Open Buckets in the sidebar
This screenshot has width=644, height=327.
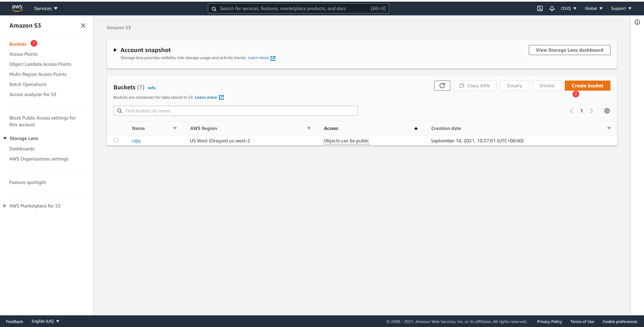18,44
